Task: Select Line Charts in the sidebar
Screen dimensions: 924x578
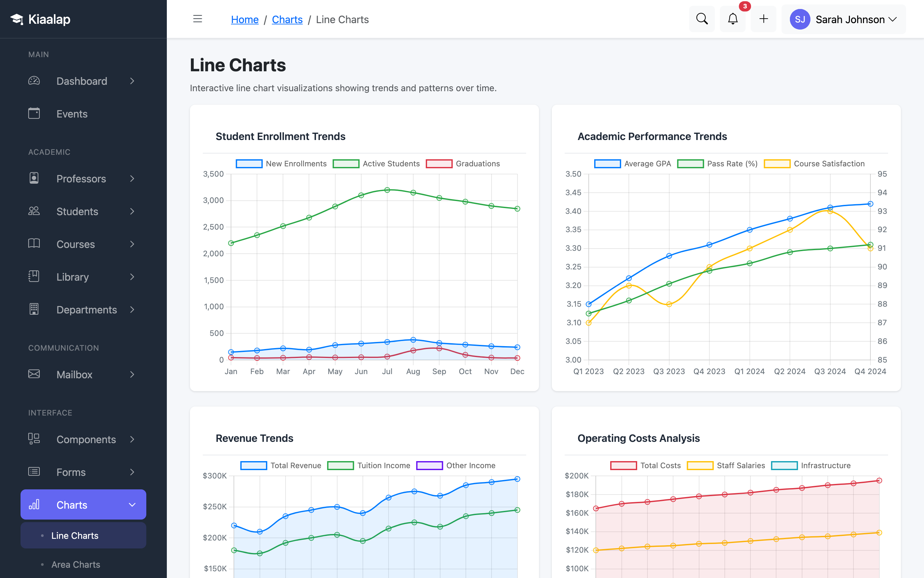Action: pos(83,536)
